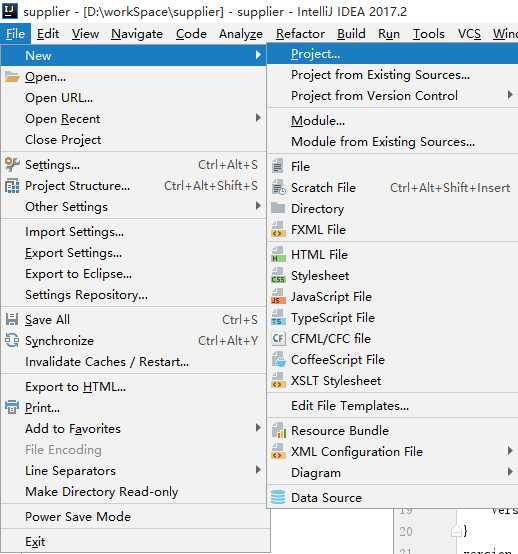518x554 pixels.
Task: Toggle Power Save Mode
Action: (134, 517)
